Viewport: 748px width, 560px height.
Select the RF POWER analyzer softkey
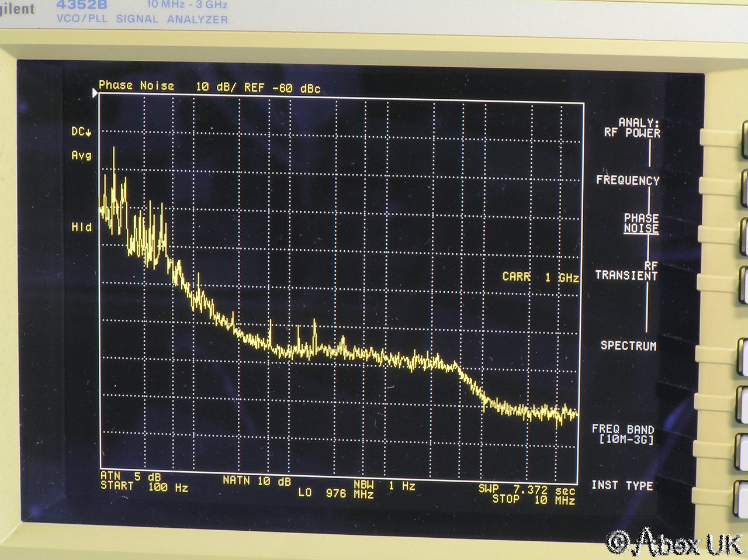[633, 128]
